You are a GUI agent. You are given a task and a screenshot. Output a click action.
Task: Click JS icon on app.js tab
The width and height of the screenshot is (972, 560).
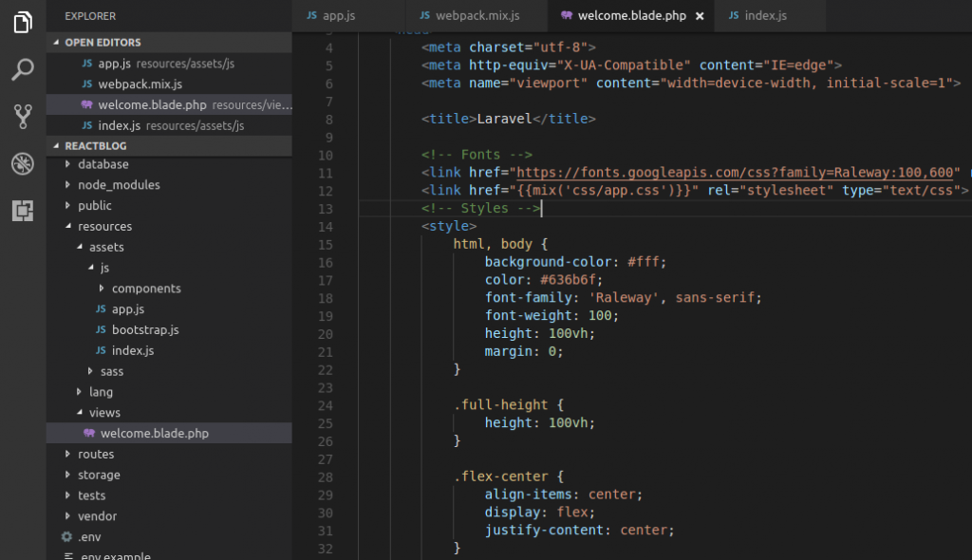tap(311, 15)
